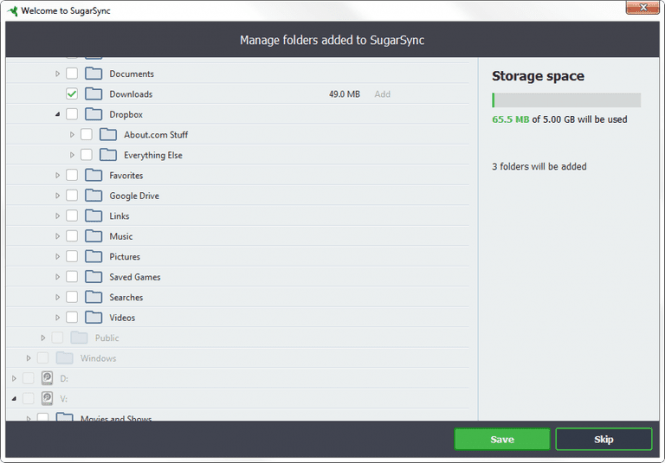Click the Links folder icon

[x=93, y=216]
